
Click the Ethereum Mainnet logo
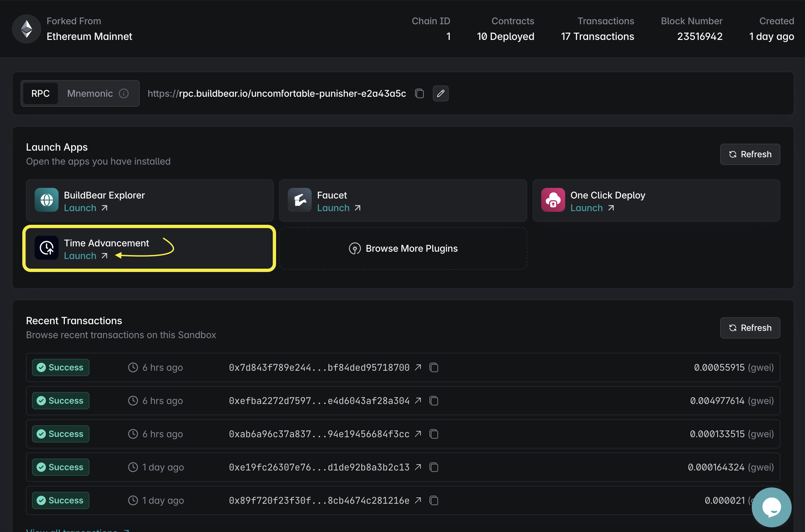(x=27, y=29)
